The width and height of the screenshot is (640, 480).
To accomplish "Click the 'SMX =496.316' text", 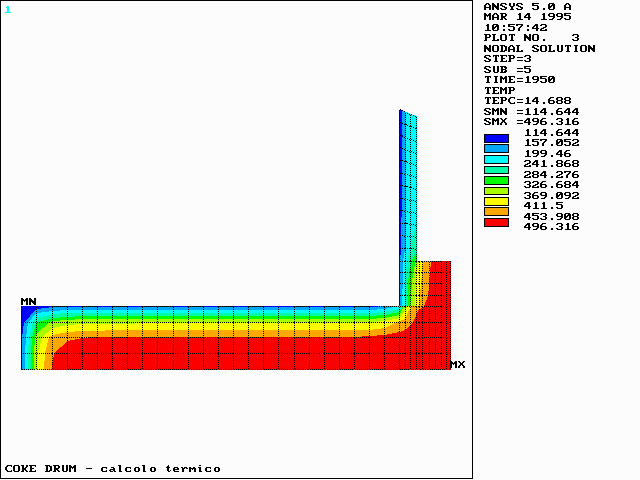I will pos(531,122).
